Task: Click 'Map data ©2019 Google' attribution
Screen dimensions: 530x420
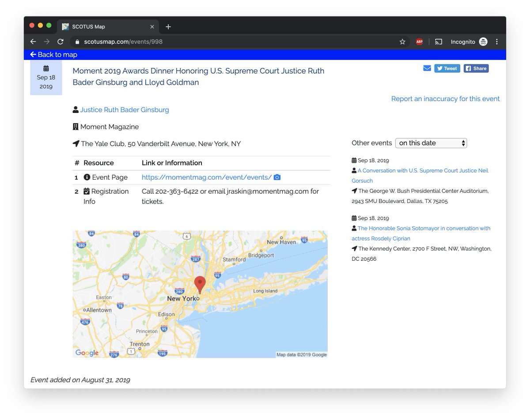Action: [302, 355]
